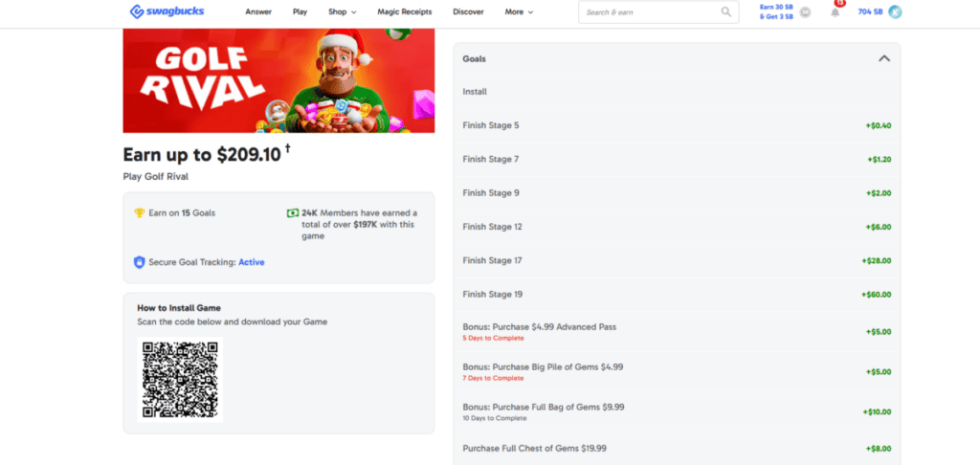Go to the Magic Receipts page

(402, 12)
